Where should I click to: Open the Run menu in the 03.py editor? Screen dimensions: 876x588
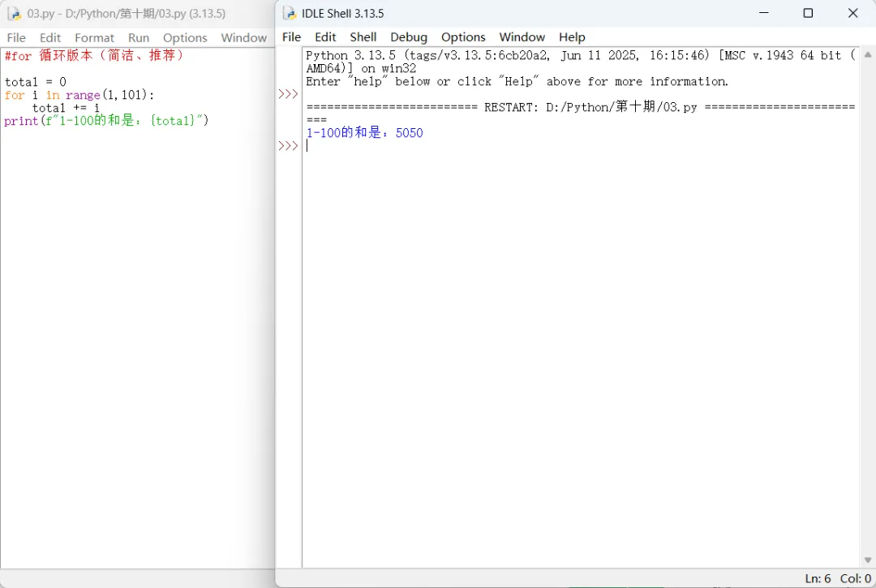click(x=139, y=37)
